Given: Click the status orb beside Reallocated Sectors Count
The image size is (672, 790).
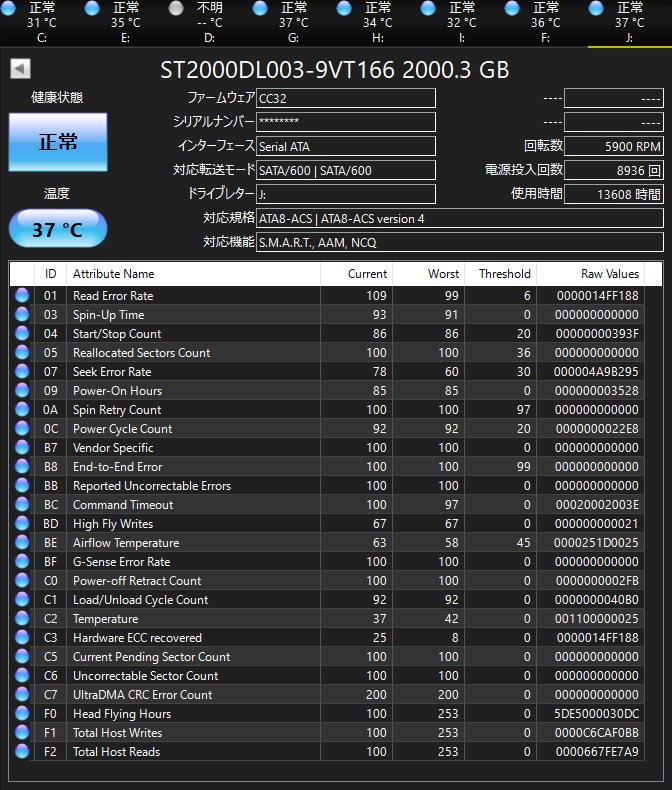Looking at the screenshot, I should [22, 353].
